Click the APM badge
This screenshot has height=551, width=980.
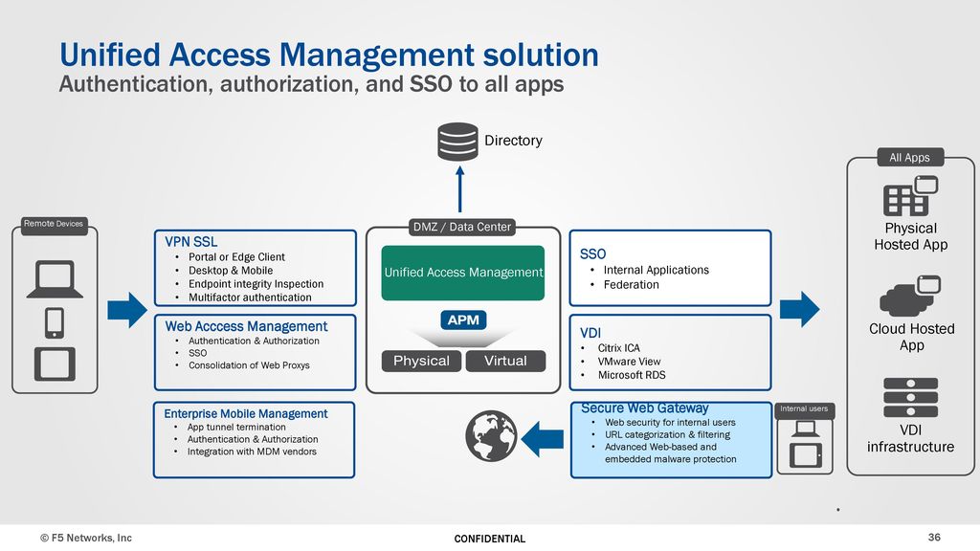coord(463,320)
